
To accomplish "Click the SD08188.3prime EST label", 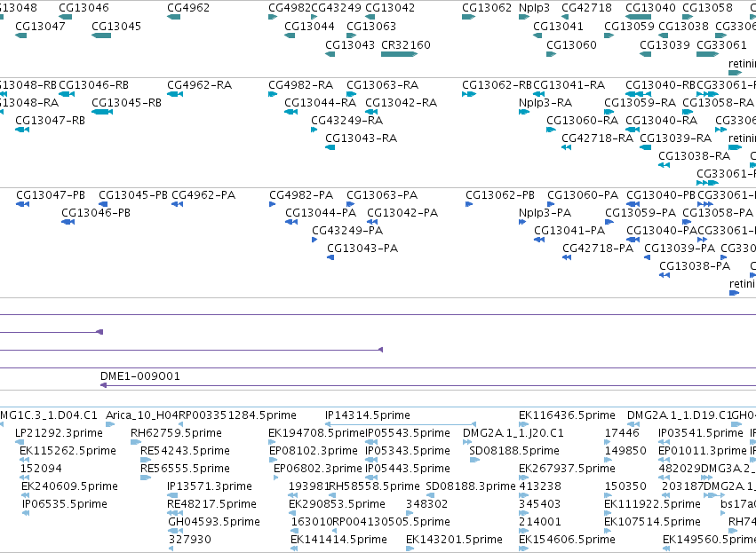I will coord(471,486).
